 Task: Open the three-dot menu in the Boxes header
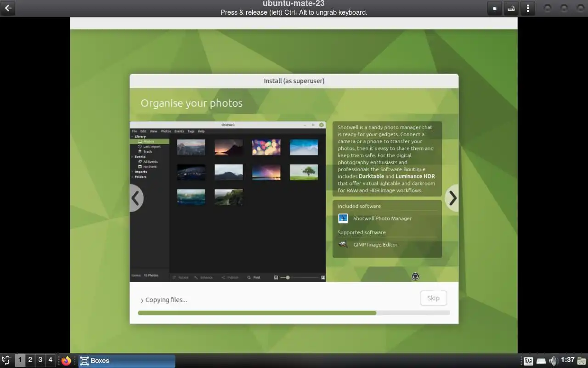[x=528, y=8]
